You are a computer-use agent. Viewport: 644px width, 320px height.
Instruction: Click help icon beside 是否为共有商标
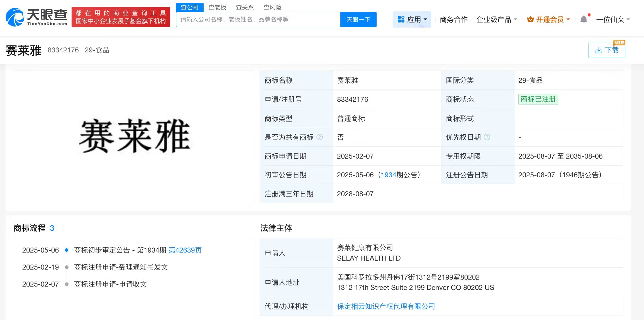coord(320,137)
